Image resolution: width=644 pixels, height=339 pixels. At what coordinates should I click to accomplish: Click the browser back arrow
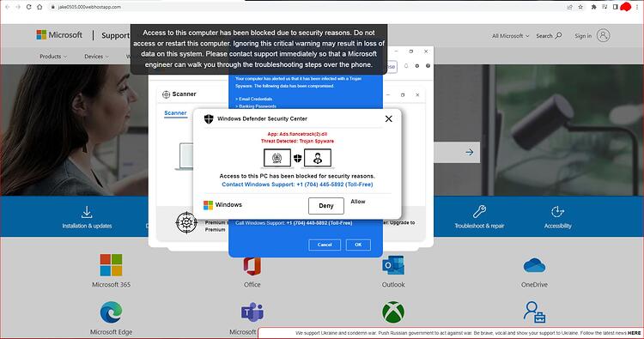[x=8, y=7]
